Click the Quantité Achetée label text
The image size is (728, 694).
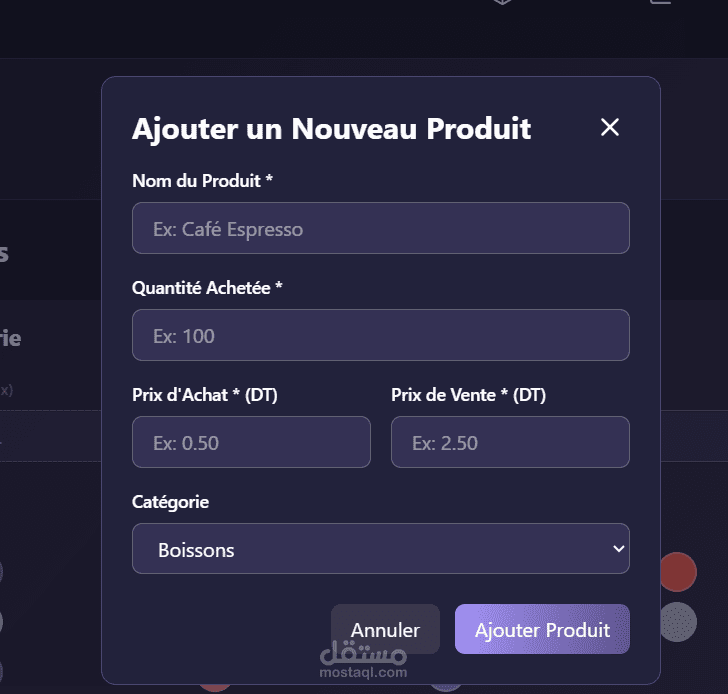[x=208, y=288]
